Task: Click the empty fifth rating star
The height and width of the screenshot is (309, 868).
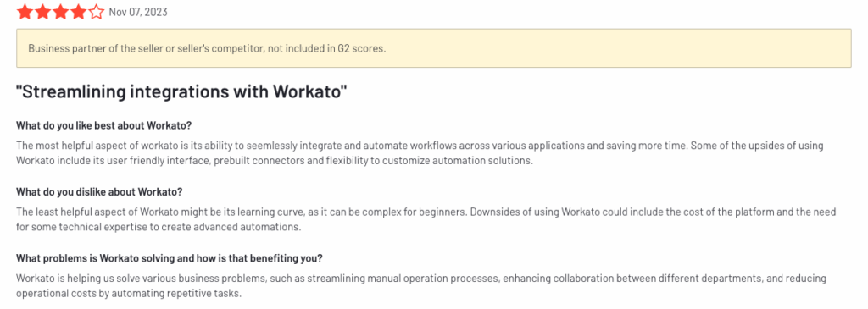Action: [x=97, y=12]
